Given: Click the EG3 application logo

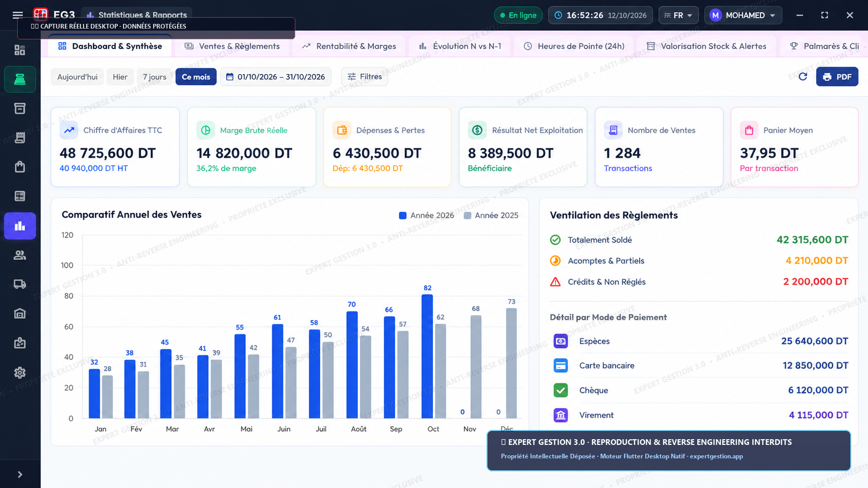Looking at the screenshot, I should point(40,15).
